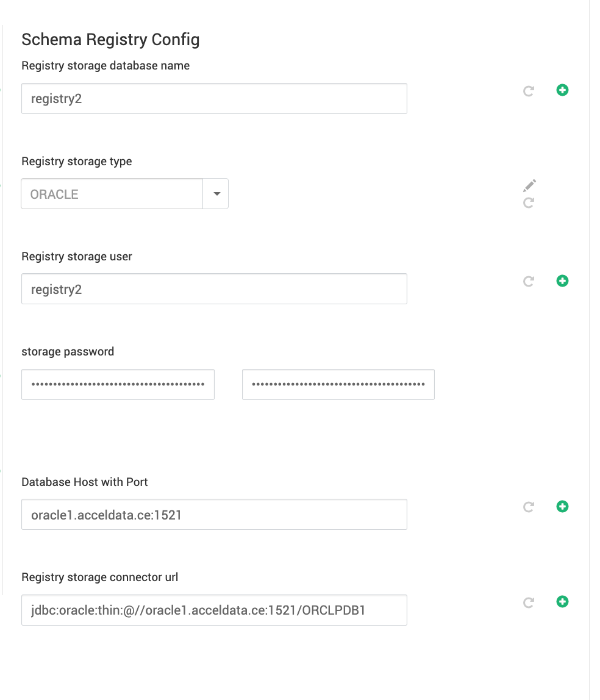The height and width of the screenshot is (700, 600).
Task: Focus the Registry storage database name field
Action: [214, 99]
